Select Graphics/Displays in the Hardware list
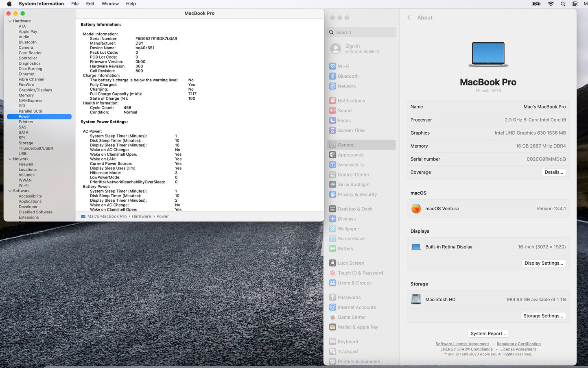 (x=35, y=90)
